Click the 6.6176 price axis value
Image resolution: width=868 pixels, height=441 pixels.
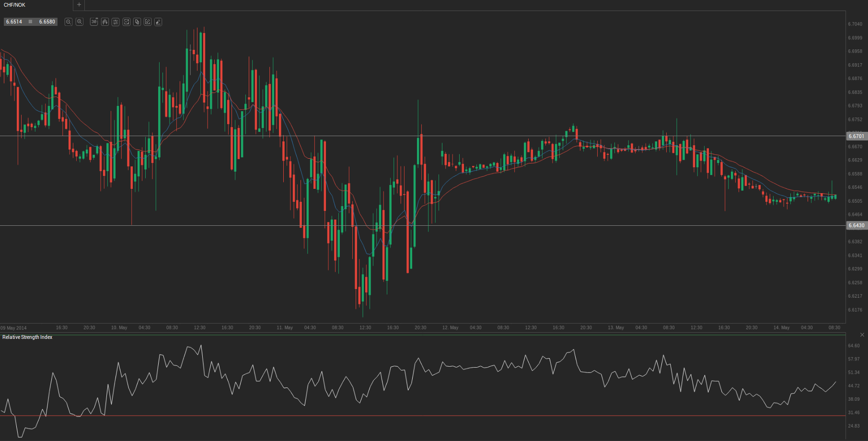[x=855, y=310]
